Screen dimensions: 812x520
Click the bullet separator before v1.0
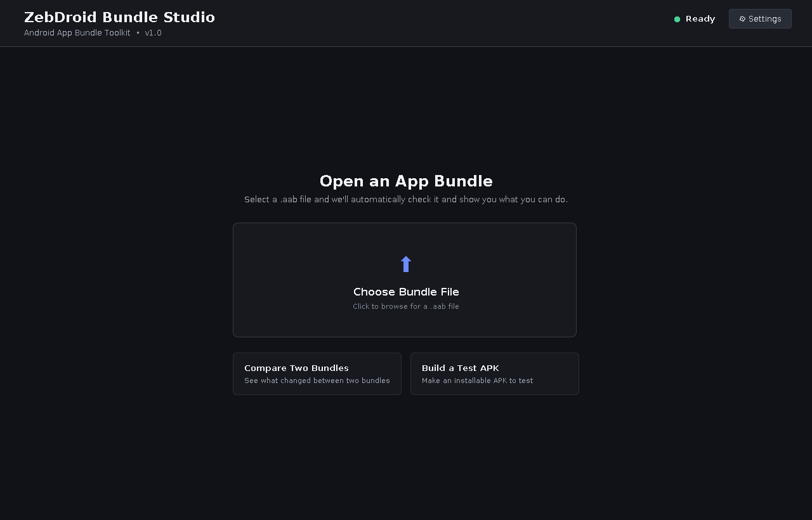(x=138, y=33)
